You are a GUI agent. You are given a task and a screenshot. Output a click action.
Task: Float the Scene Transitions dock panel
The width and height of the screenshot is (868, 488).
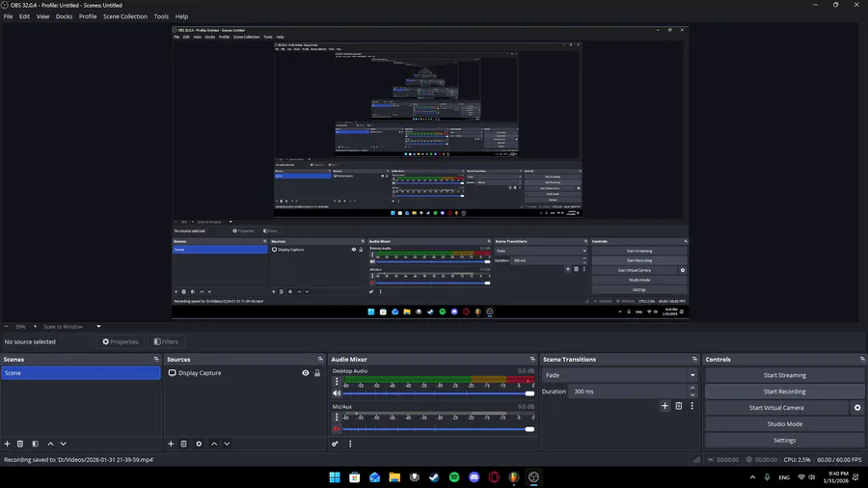click(x=694, y=359)
